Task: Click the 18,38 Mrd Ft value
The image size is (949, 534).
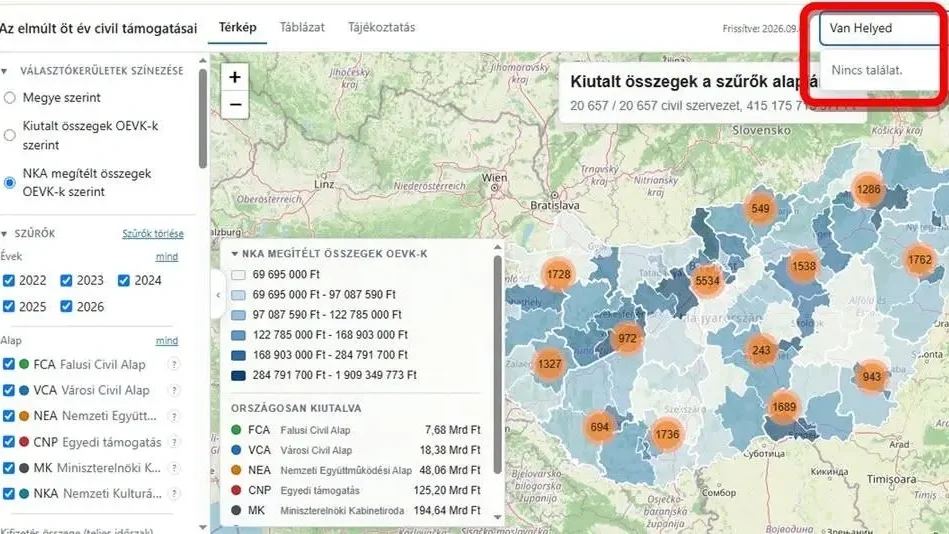Action: click(450, 450)
